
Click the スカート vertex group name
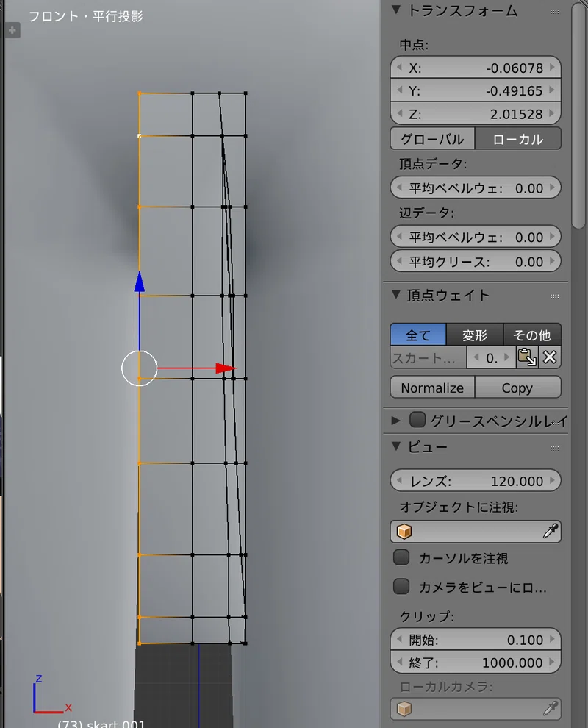428,357
